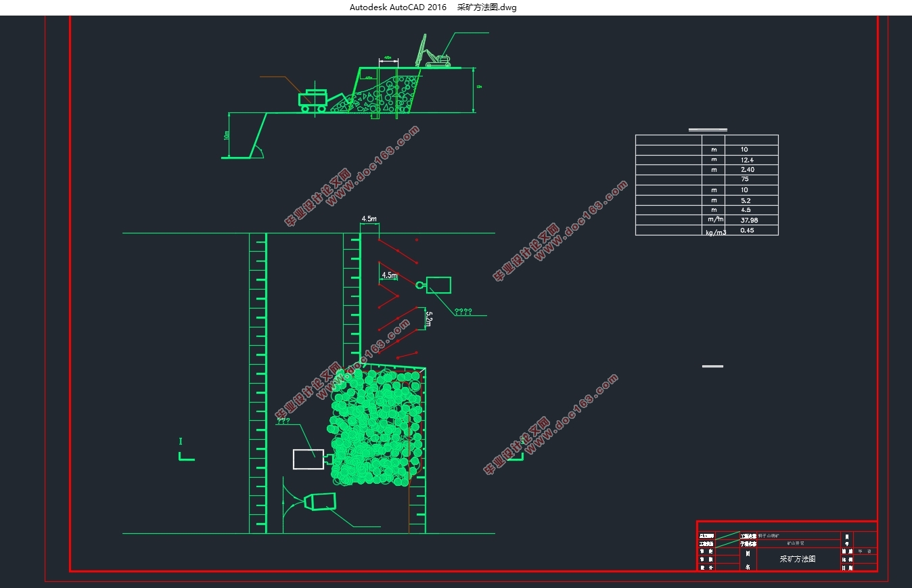Screen dimensions: 912x588
Task: Click the 12.4 value in the parameter table
Action: (x=746, y=160)
